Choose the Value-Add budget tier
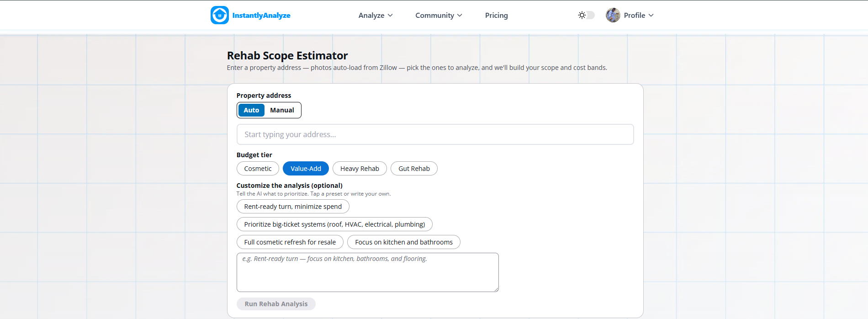The width and height of the screenshot is (868, 319). (x=306, y=169)
